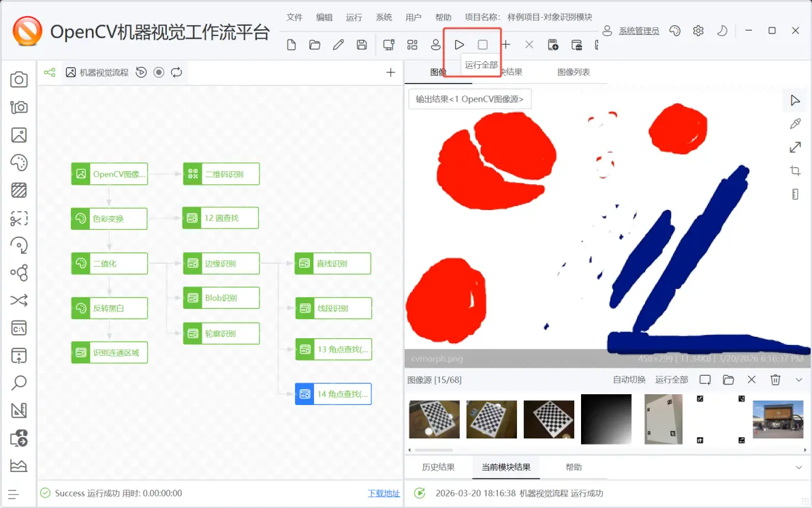Open the 运行 menu
This screenshot has width=812, height=508.
pos(354,17)
